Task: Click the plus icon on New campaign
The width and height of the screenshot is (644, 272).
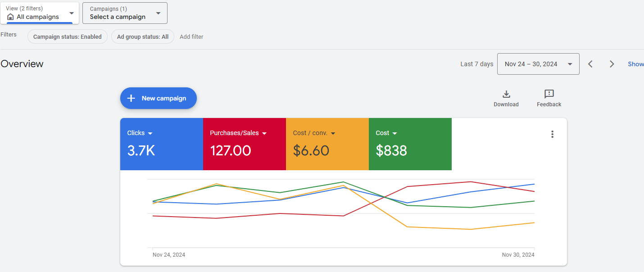Action: point(131,98)
